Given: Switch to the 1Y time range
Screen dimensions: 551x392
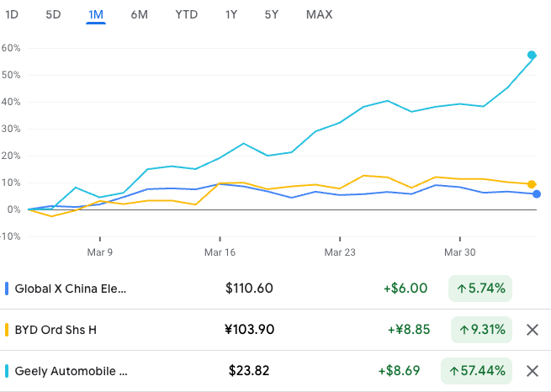Looking at the screenshot, I should (231, 14).
